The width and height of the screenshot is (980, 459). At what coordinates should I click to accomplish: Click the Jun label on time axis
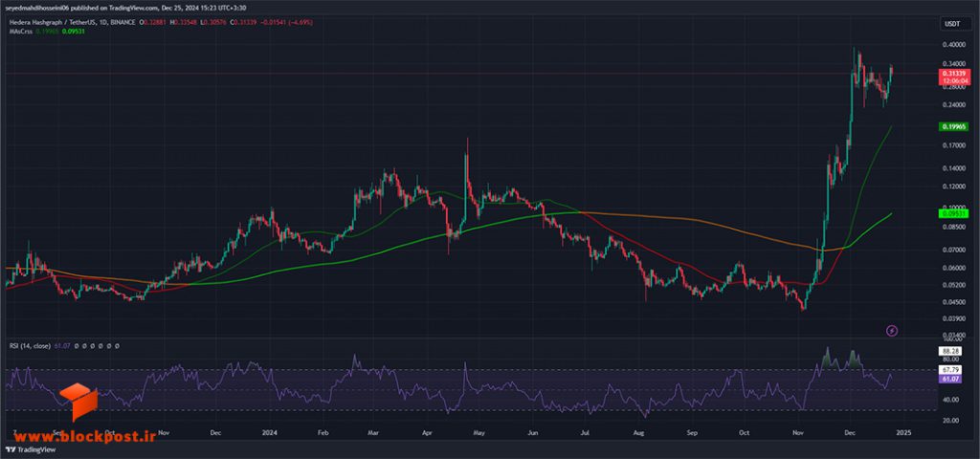coord(532,432)
